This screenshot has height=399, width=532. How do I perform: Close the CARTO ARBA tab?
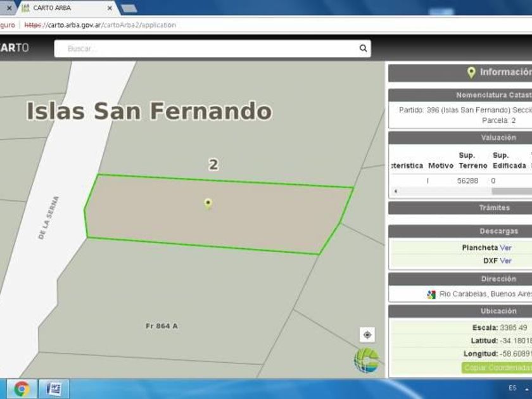click(110, 8)
